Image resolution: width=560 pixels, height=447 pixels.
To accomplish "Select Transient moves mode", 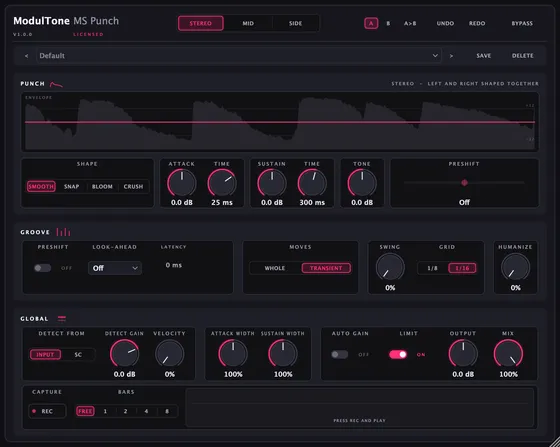I will 326,268.
